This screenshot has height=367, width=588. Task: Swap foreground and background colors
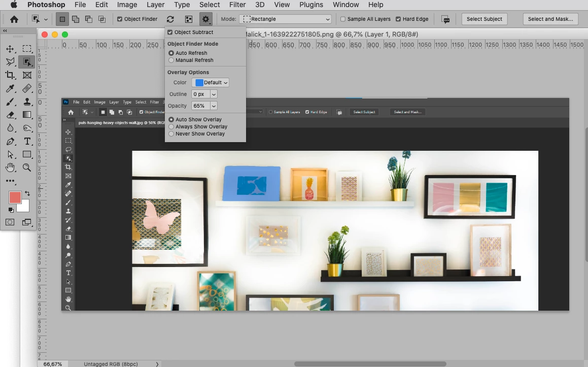(27, 193)
